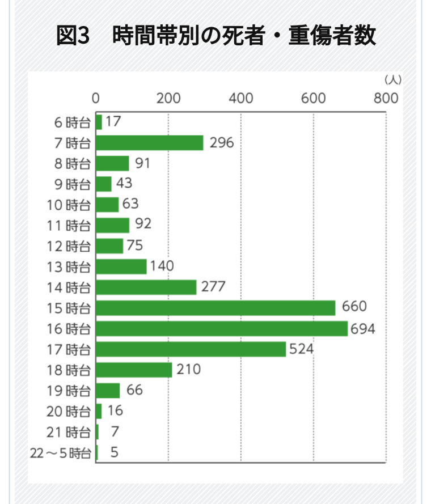Click the value label 694
This screenshot has width=431, height=504.
pos(364,328)
